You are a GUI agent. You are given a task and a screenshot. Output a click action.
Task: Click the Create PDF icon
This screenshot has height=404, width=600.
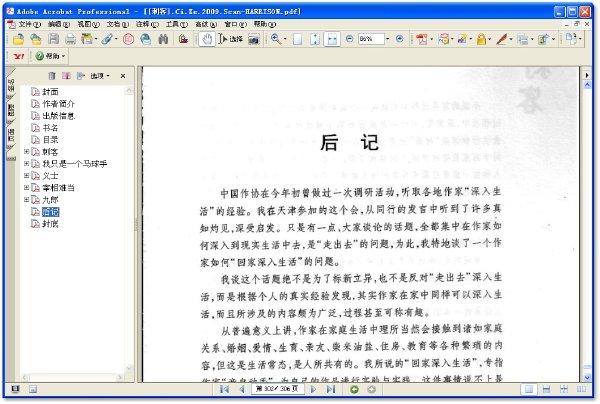(x=422, y=39)
